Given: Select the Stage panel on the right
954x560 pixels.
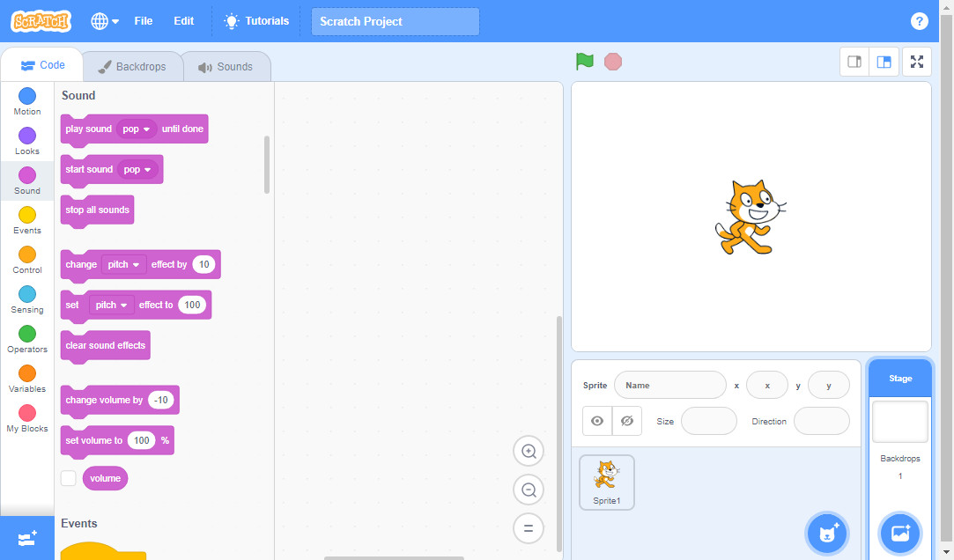Looking at the screenshot, I should pyautogui.click(x=899, y=378).
